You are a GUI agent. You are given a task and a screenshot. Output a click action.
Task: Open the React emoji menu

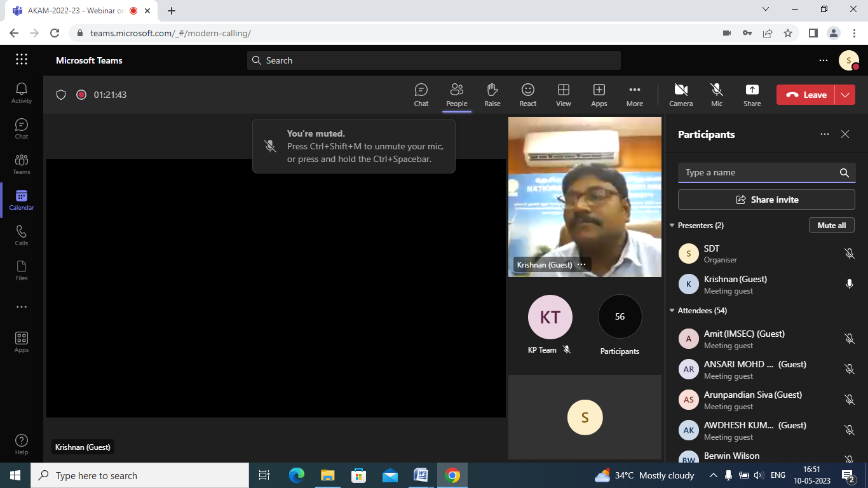(x=527, y=95)
